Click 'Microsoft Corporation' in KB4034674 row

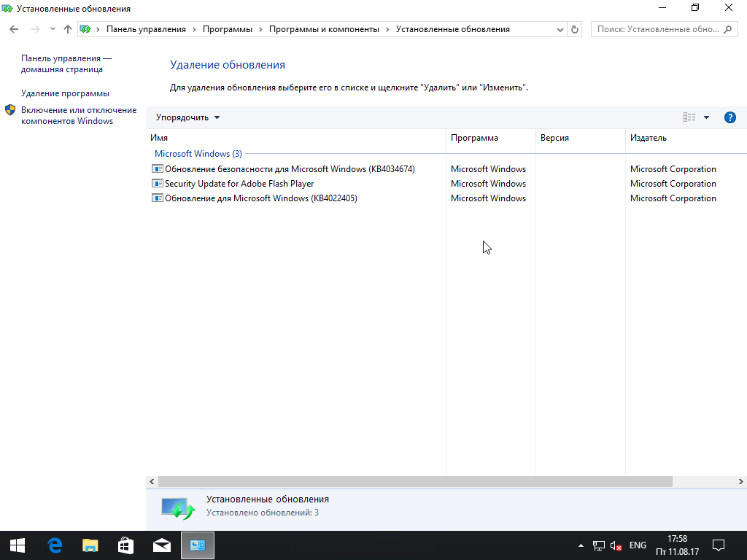[673, 169]
